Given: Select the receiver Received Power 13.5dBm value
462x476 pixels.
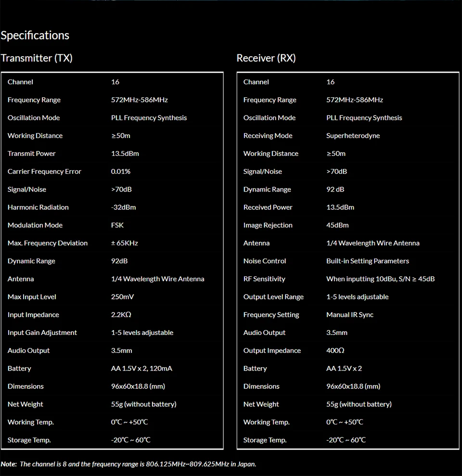Looking at the screenshot, I should (x=340, y=207).
